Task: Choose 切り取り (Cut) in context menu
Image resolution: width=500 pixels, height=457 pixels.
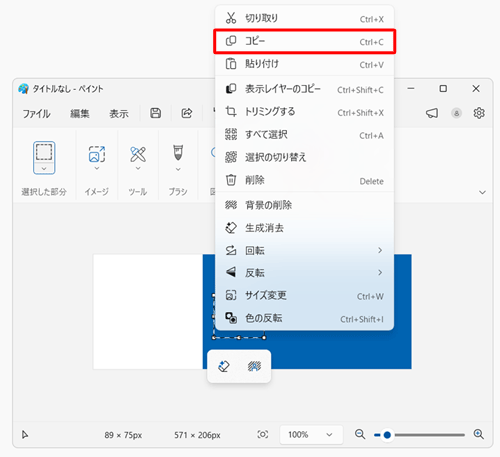Action: pyautogui.click(x=304, y=18)
